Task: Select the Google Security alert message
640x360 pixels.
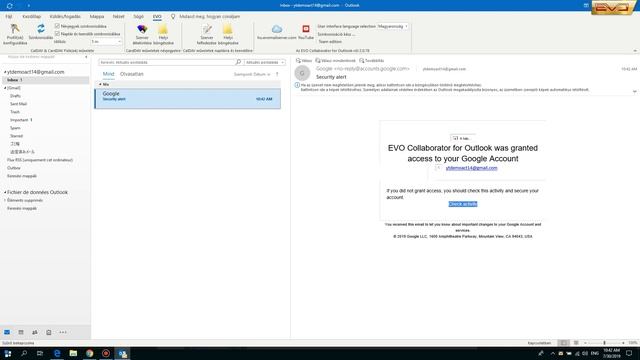Action: point(188,99)
